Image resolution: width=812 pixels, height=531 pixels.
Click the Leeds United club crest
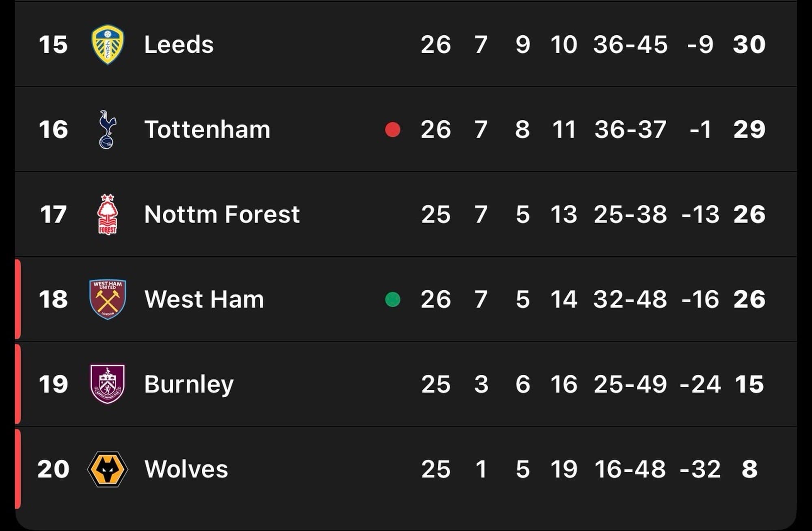(x=108, y=44)
